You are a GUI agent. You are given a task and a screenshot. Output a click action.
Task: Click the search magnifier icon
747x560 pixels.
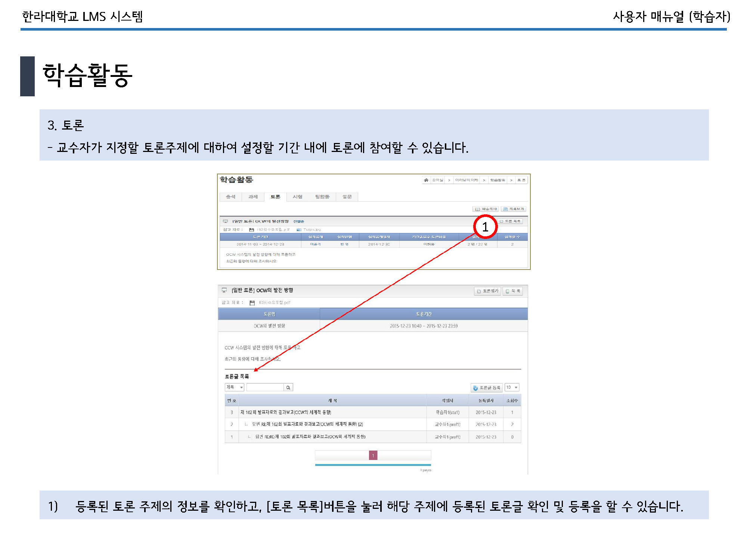pos(288,388)
